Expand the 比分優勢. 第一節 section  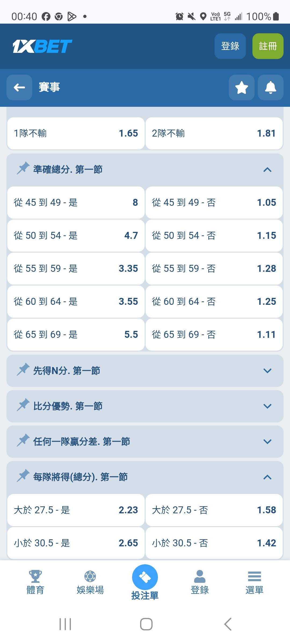point(267,406)
